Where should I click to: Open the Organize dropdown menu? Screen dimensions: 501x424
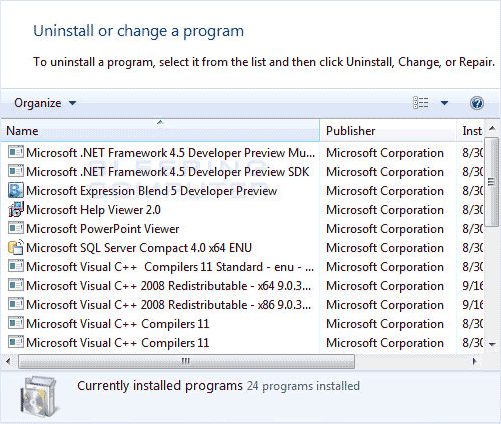(x=45, y=103)
